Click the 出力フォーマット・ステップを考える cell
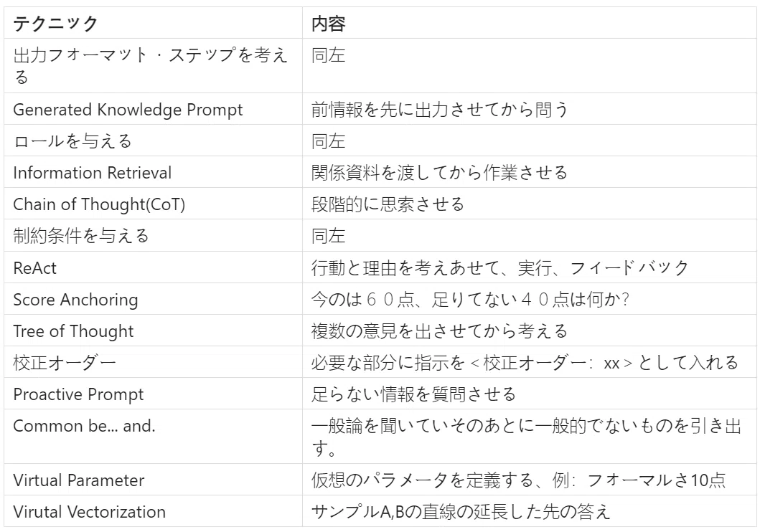The width and height of the screenshot is (765, 532). (153, 66)
